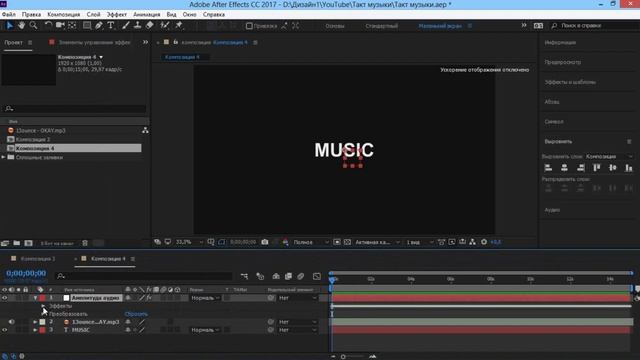
Task: Select the Rectangle shape tool
Action: (x=87, y=25)
